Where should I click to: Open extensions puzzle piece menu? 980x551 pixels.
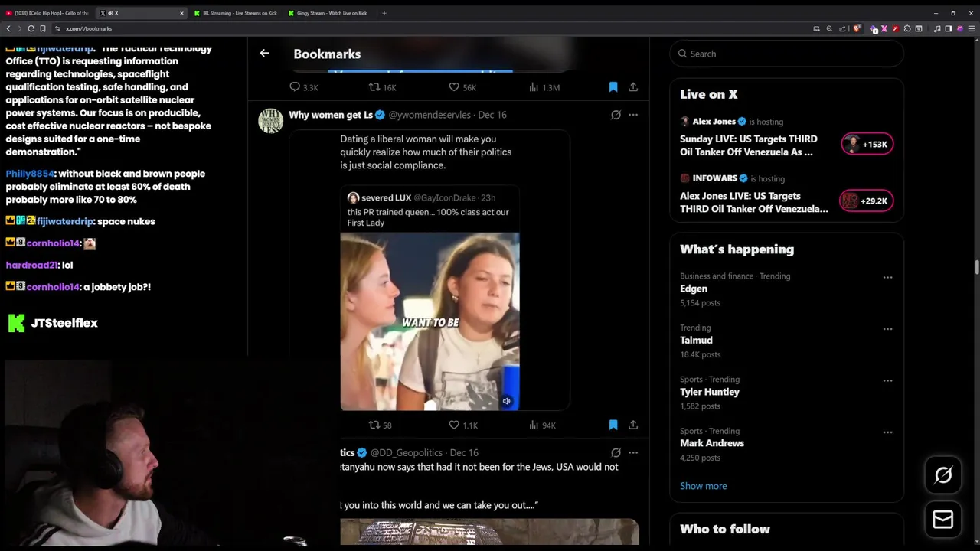(907, 28)
